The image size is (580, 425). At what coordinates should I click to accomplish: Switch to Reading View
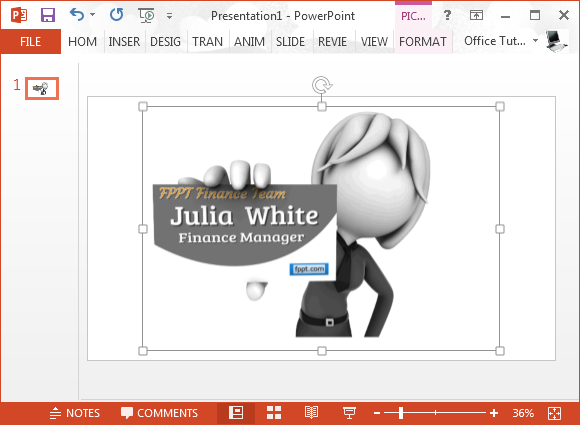[311, 413]
